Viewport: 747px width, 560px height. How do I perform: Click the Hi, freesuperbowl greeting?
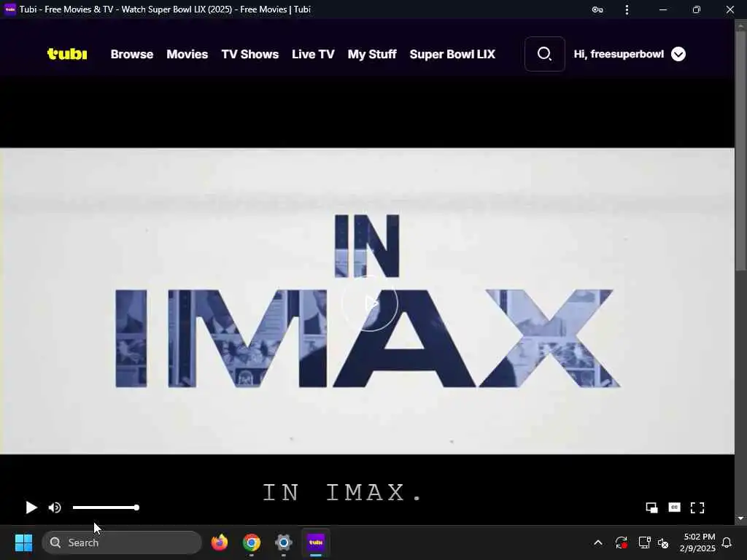[x=619, y=54]
